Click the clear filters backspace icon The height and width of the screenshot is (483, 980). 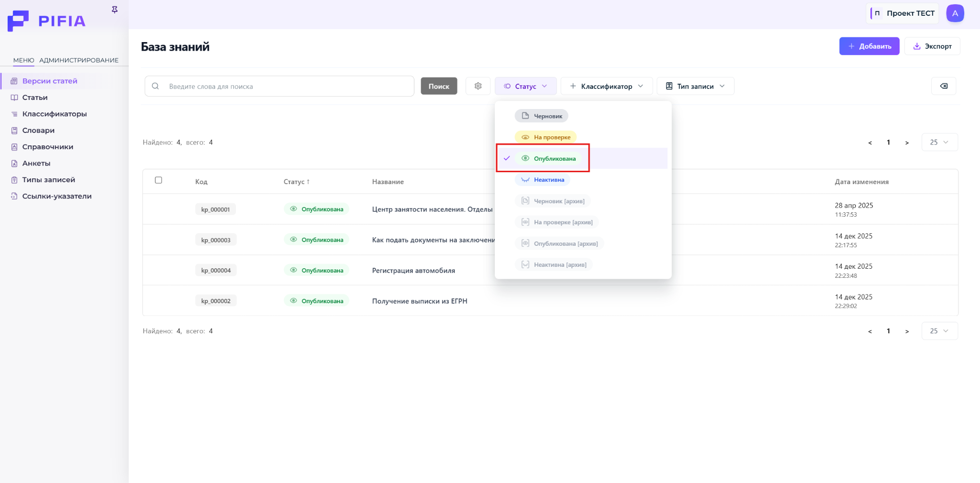(x=943, y=86)
